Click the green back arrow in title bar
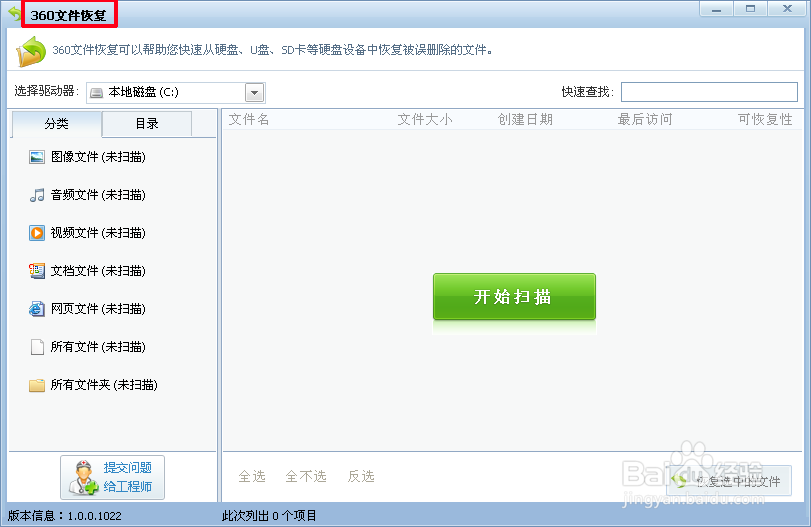 click(x=14, y=14)
